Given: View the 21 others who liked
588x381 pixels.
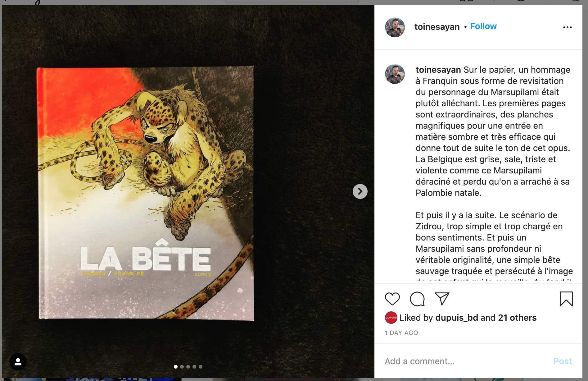Looking at the screenshot, I should [517, 318].
